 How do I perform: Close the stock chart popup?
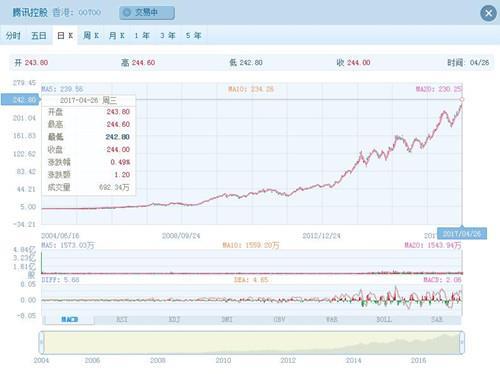click(488, 13)
